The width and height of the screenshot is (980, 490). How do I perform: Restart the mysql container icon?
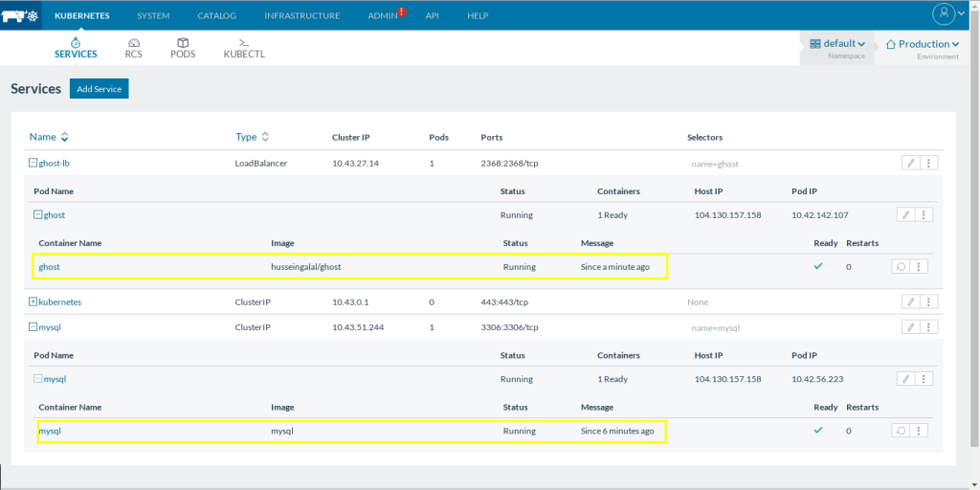coord(900,431)
